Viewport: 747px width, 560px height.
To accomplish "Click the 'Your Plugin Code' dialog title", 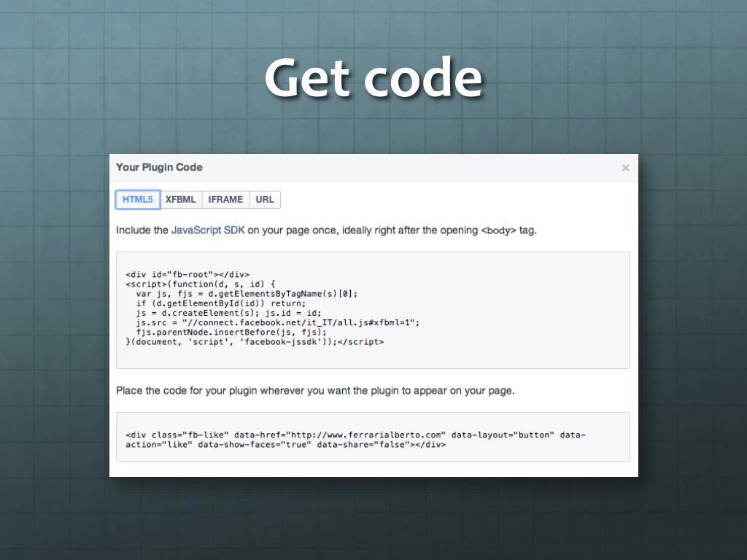I will [159, 167].
